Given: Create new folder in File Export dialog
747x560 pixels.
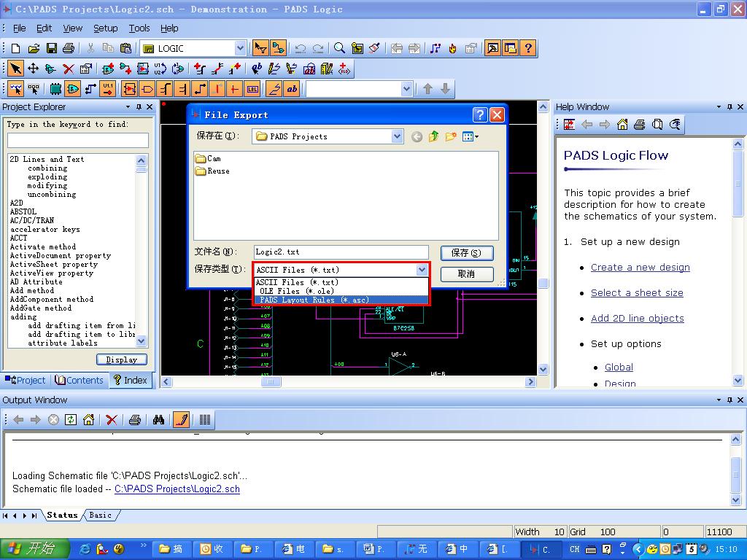Looking at the screenshot, I should [x=451, y=137].
